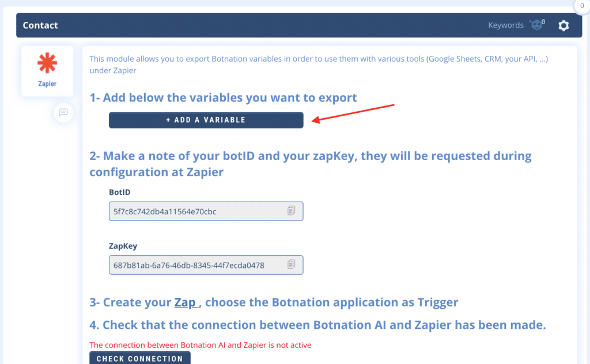The height and width of the screenshot is (364, 590).
Task: Click the module description paragraph text
Action: [318, 65]
